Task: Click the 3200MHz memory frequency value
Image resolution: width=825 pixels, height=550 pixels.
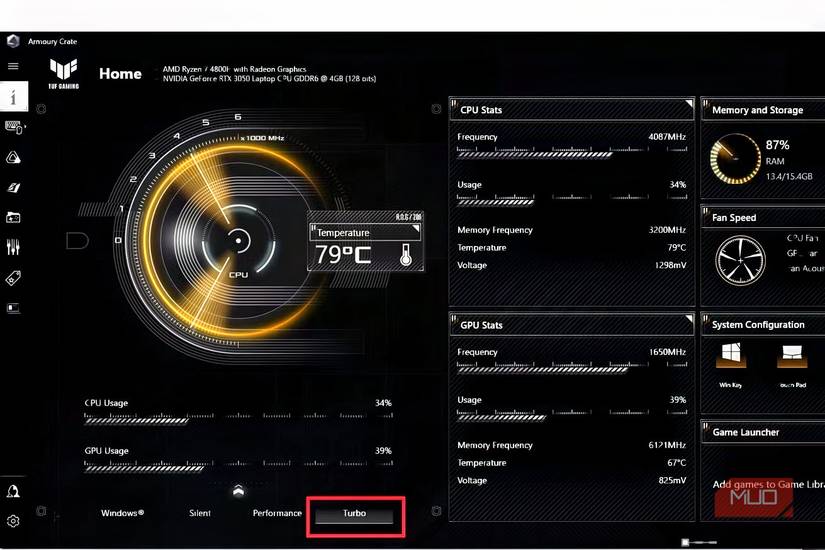Action: 667,230
